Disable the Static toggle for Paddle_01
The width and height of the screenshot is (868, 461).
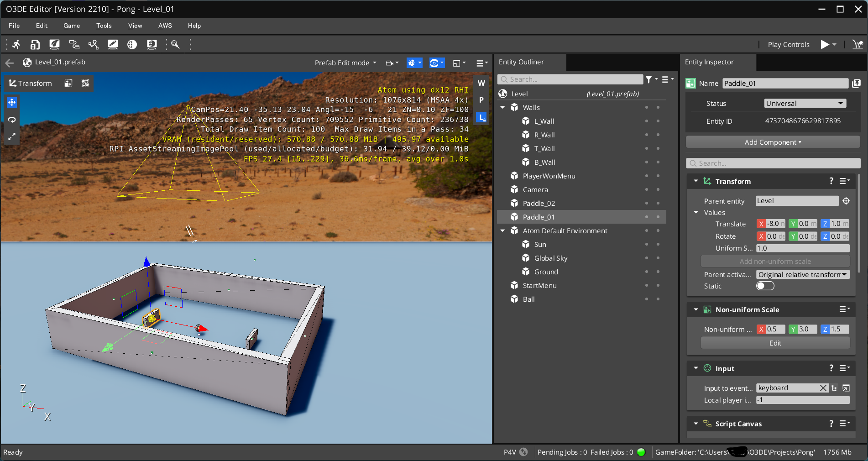point(765,286)
